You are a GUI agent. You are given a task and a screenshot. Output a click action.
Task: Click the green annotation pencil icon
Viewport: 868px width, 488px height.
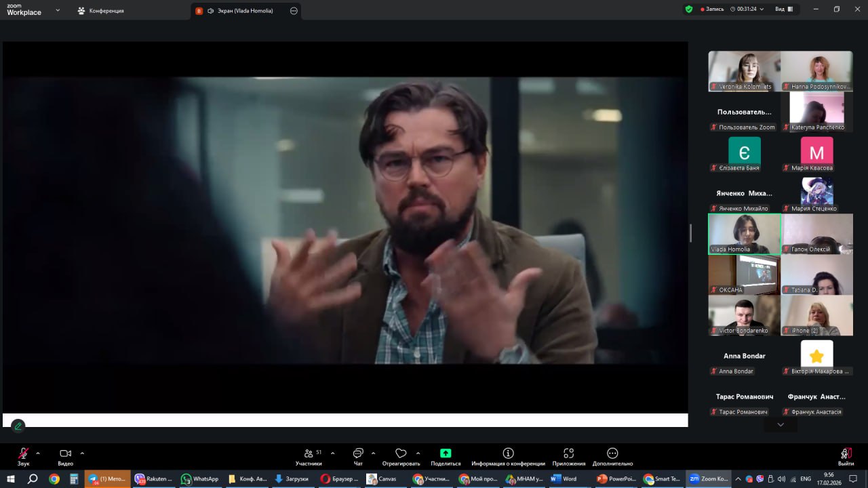coord(18,426)
